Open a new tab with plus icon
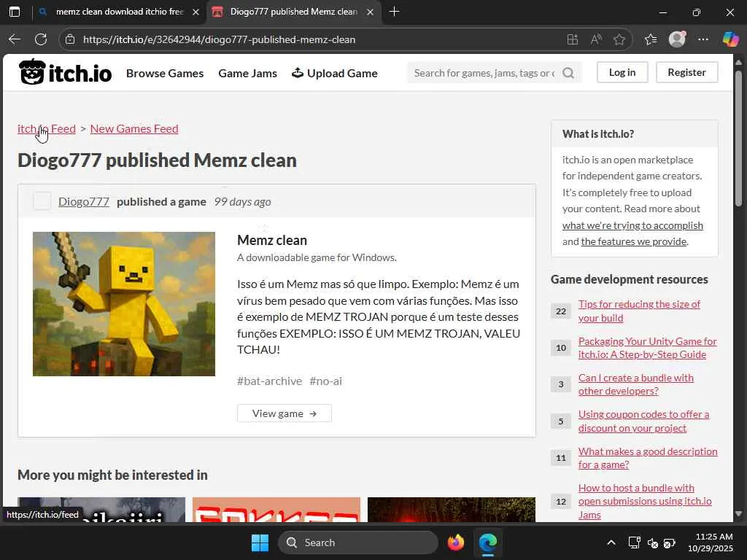 pyautogui.click(x=394, y=12)
